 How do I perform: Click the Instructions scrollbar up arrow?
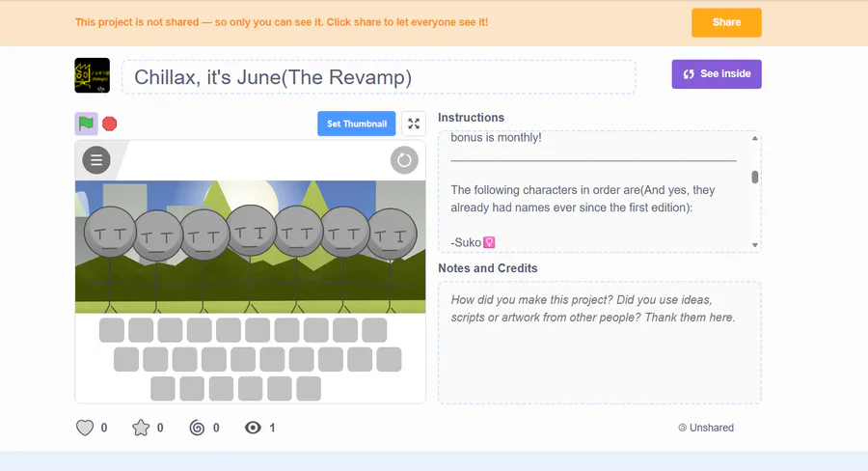(754, 139)
